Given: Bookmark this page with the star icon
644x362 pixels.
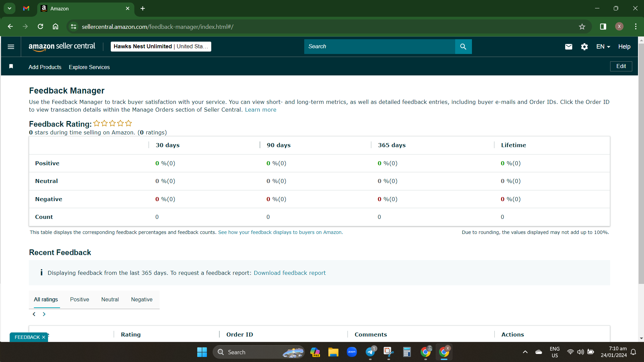Looking at the screenshot, I should click(582, 26).
